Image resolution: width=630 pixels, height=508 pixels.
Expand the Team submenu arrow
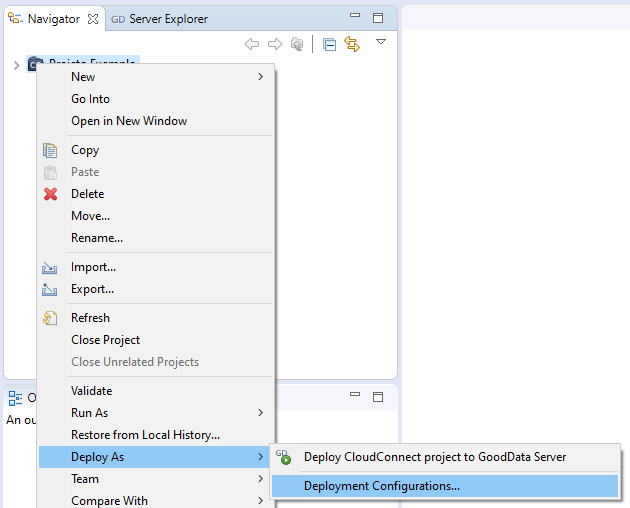(x=261, y=479)
